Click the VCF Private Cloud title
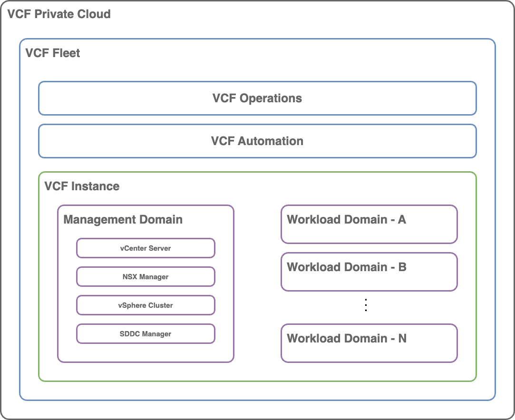 point(59,14)
